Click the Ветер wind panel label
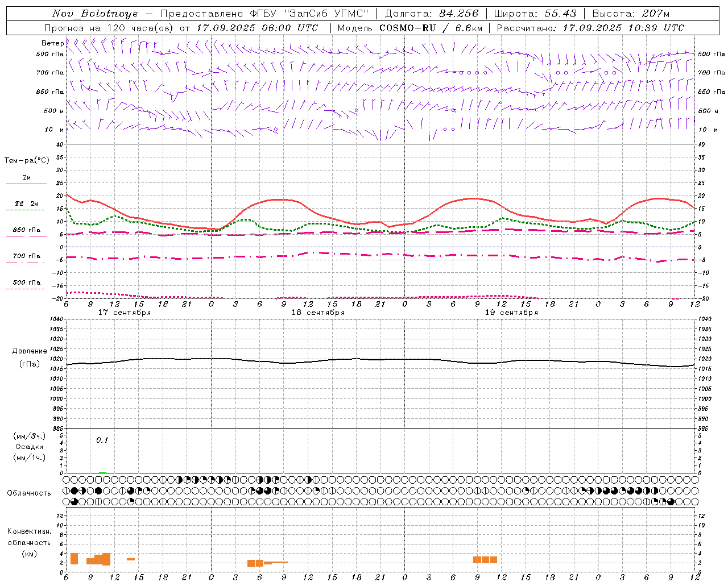Screen dimensions: 728x582 point(52,43)
